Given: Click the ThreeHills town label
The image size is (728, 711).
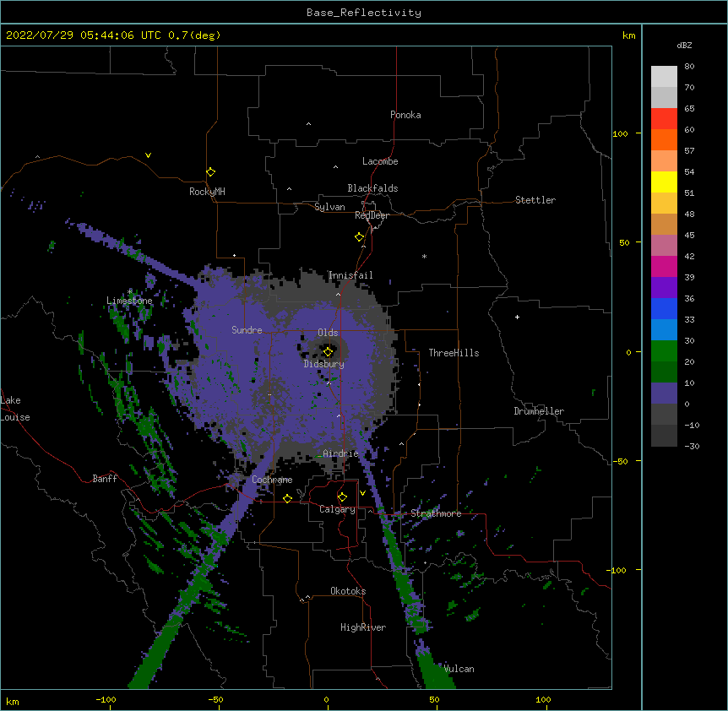Looking at the screenshot, I should click(454, 353).
